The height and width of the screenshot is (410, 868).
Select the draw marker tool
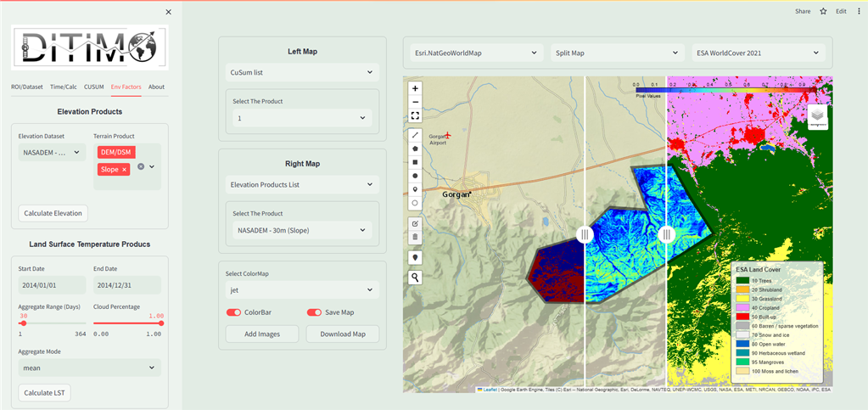(415, 189)
